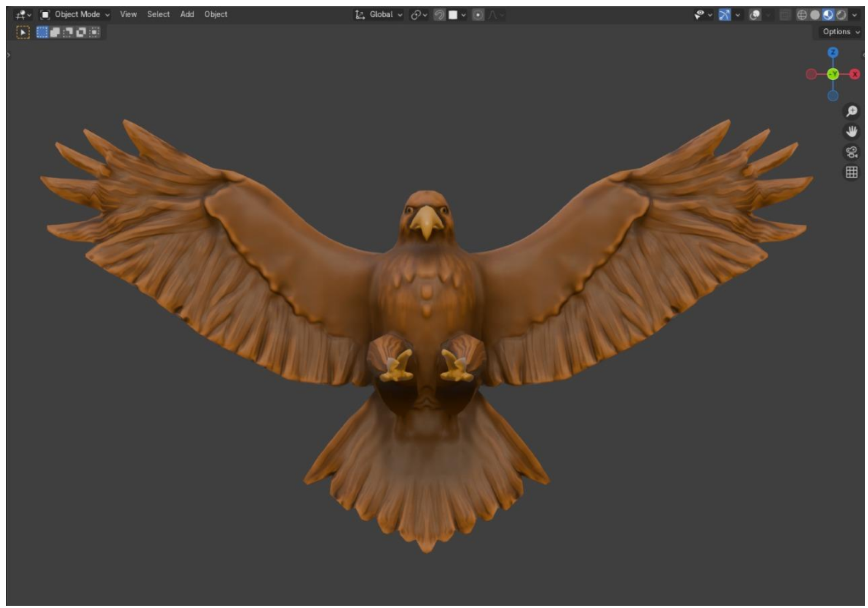Open the View menu
The width and height of the screenshot is (868, 608).
click(x=128, y=14)
